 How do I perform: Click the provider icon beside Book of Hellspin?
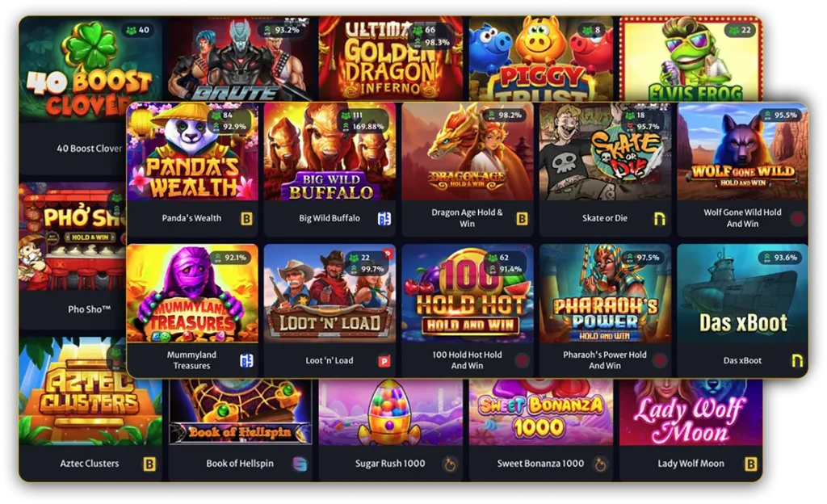300,464
